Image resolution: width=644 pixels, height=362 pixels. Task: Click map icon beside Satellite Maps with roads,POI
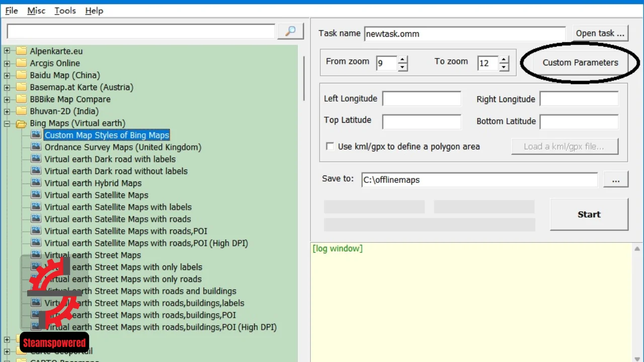pos(36,231)
